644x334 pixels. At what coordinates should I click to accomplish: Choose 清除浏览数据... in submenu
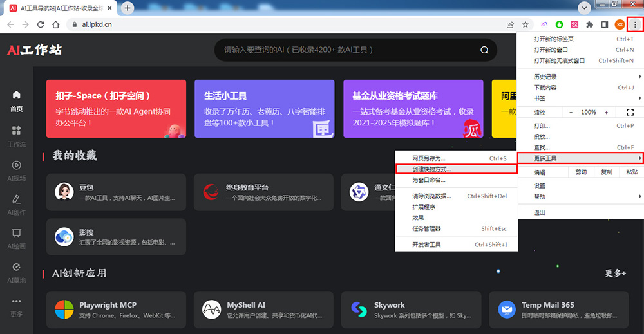click(457, 196)
